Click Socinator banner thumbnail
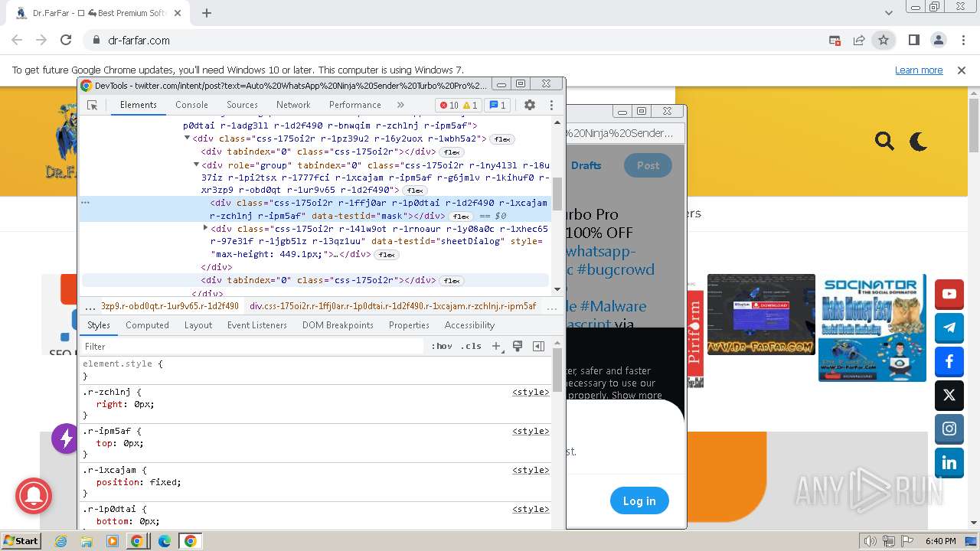The height and width of the screenshot is (551, 980). point(872,328)
